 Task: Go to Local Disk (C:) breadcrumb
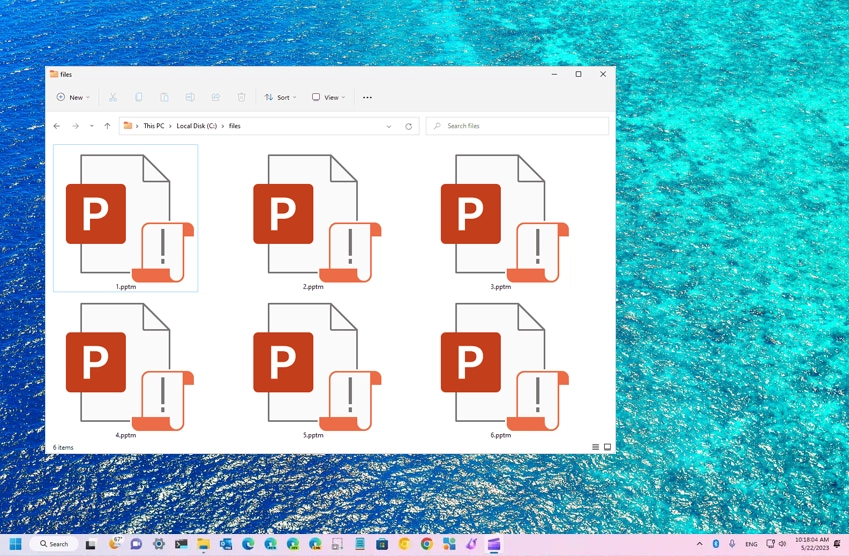197,126
